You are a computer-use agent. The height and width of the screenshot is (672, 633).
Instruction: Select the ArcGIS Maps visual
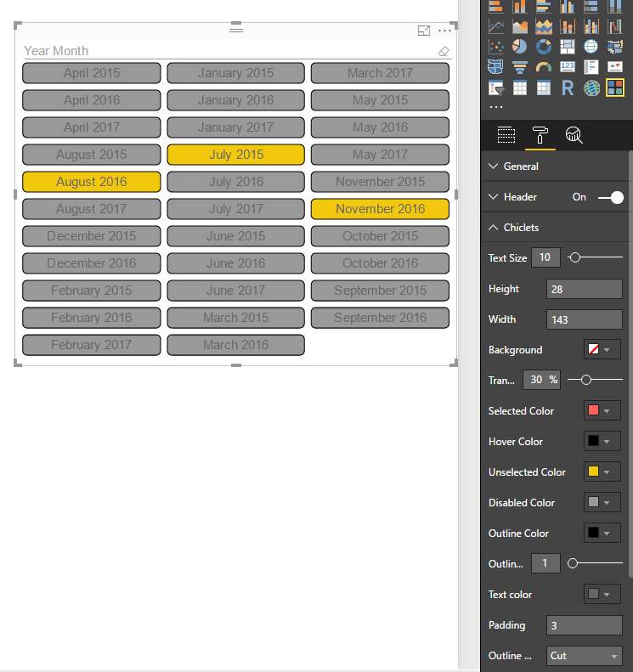click(591, 88)
